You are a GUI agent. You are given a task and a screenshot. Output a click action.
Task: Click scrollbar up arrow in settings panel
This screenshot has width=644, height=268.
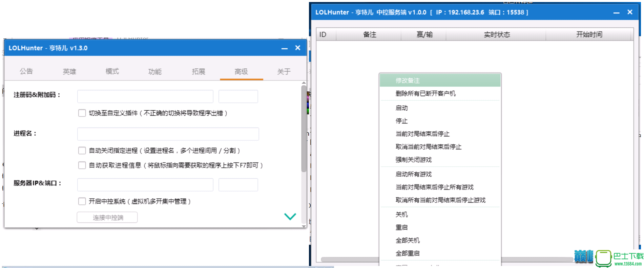tap(304, 83)
